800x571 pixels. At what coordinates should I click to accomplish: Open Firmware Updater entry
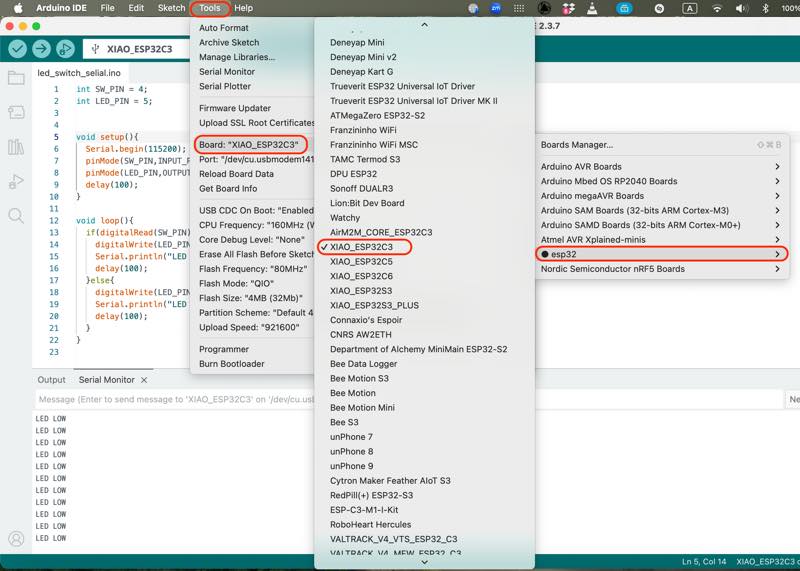tap(235, 108)
